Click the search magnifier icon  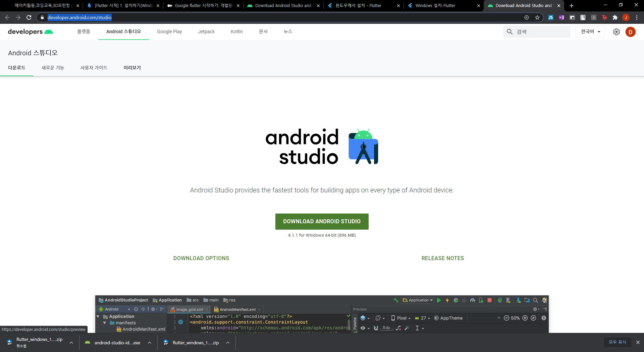[x=510, y=32]
